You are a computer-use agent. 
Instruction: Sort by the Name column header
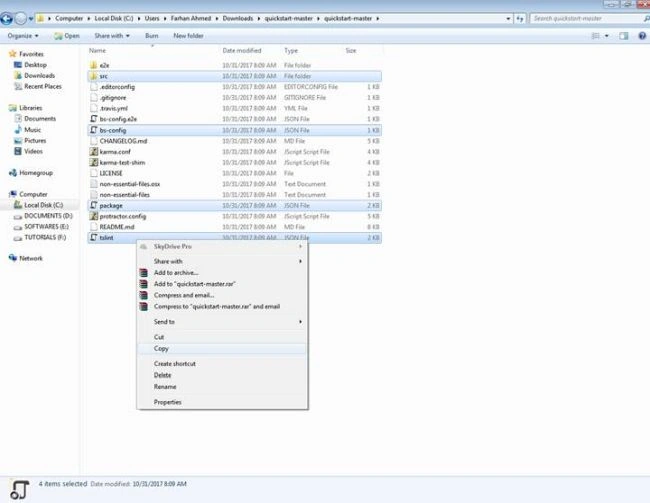pyautogui.click(x=97, y=51)
